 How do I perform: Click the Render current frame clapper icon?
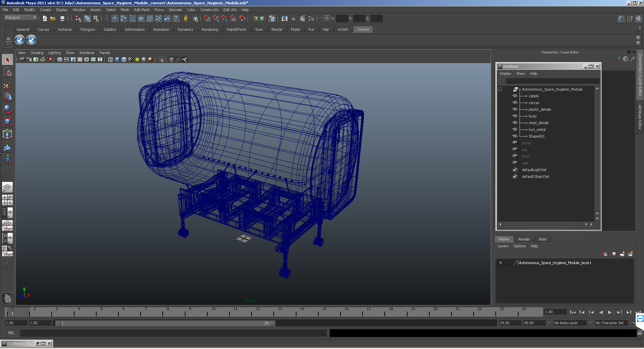pyautogui.click(x=293, y=18)
